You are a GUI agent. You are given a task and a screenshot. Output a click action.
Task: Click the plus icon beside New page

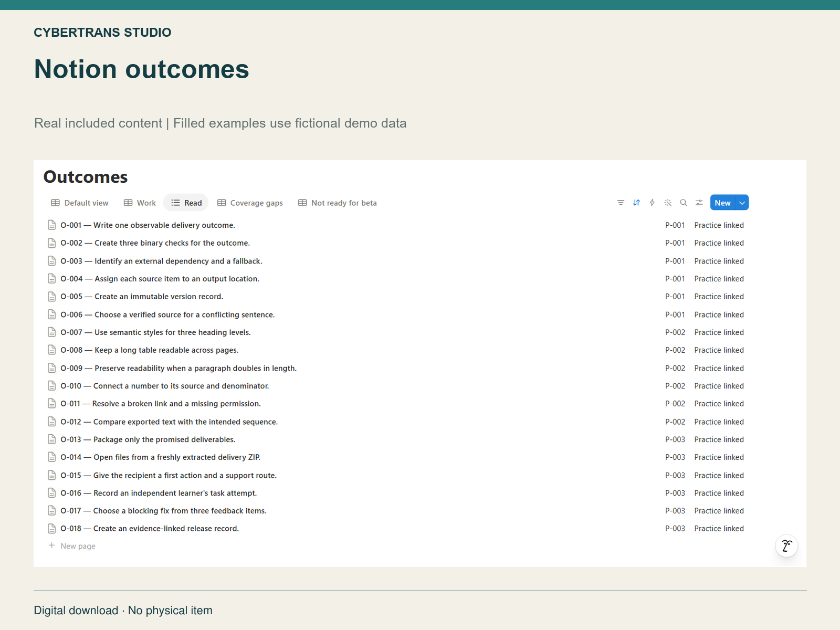pyautogui.click(x=51, y=545)
